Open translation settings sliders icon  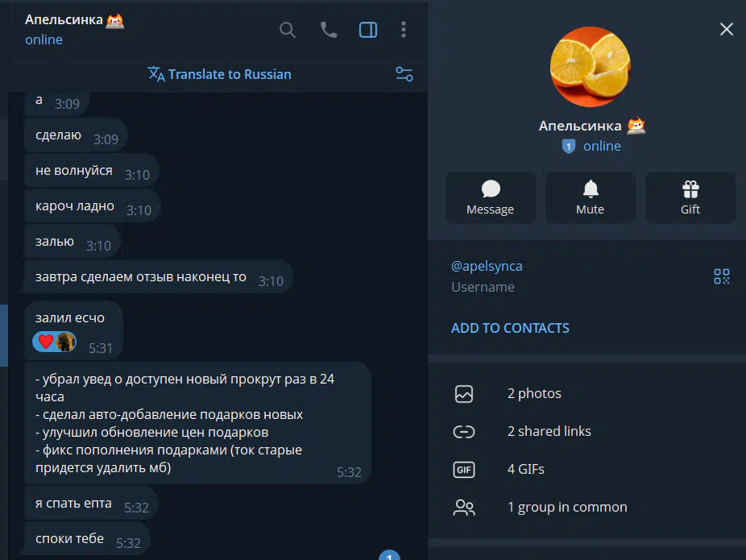[404, 74]
